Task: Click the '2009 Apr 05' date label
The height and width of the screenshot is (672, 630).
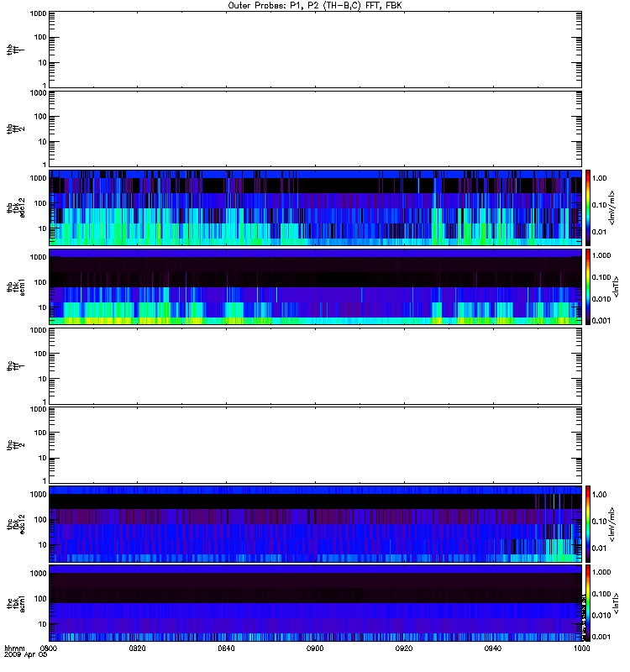Action: pos(26,654)
